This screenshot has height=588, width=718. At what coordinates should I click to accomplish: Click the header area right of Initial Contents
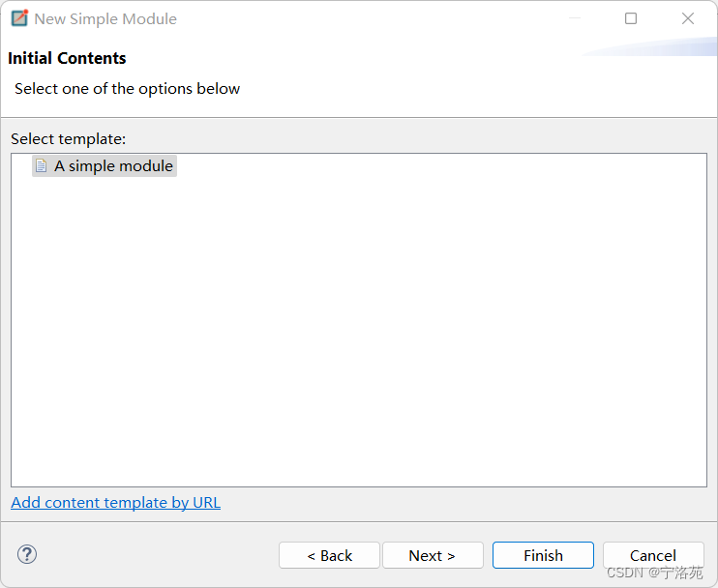(352, 58)
